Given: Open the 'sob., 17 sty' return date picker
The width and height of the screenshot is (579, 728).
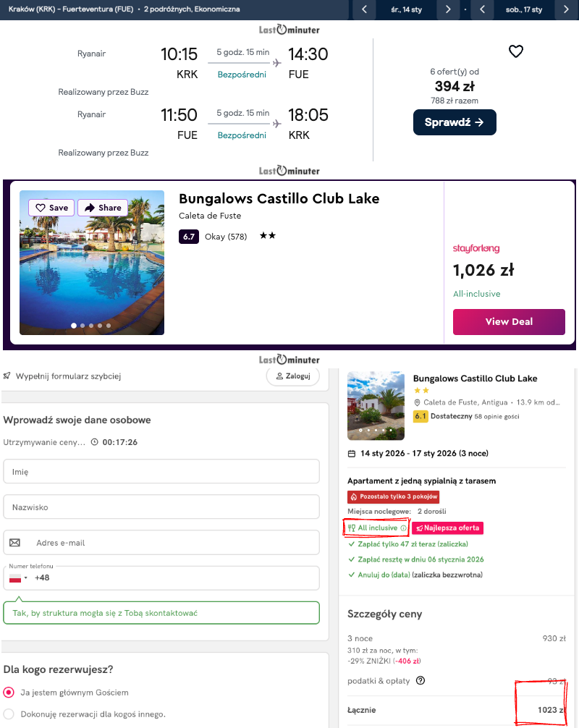Looking at the screenshot, I should pyautogui.click(x=524, y=9).
